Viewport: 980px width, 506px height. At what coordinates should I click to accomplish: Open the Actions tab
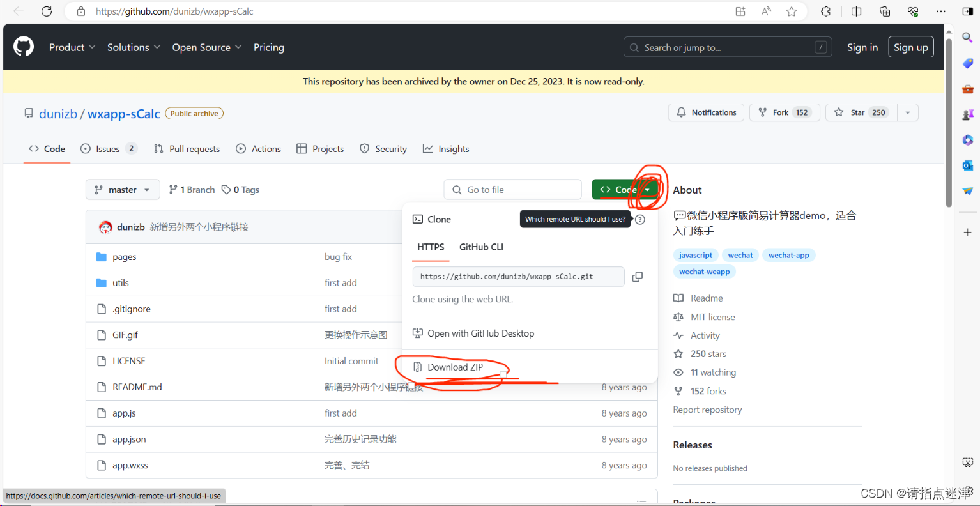pyautogui.click(x=258, y=149)
